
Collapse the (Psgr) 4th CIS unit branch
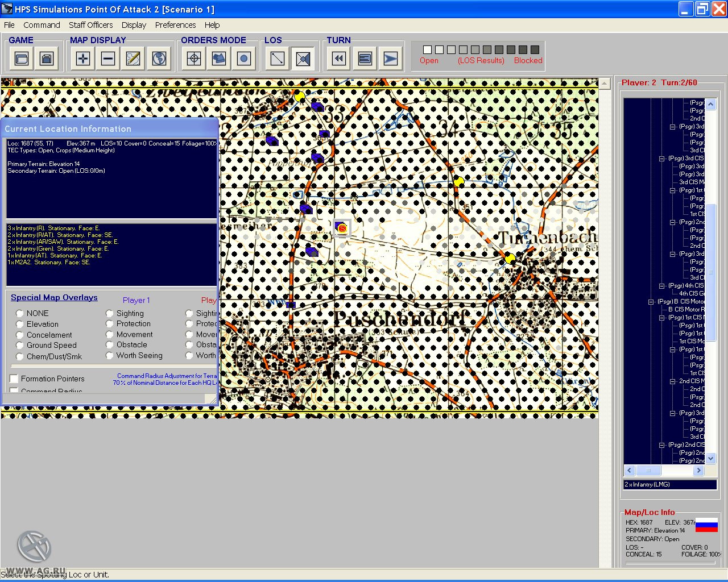pos(662,285)
